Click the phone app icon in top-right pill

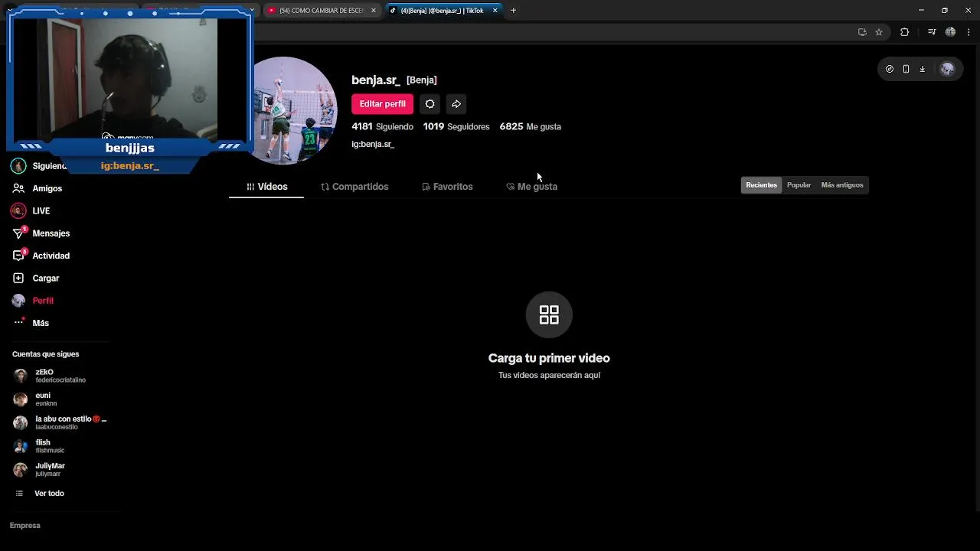point(906,69)
